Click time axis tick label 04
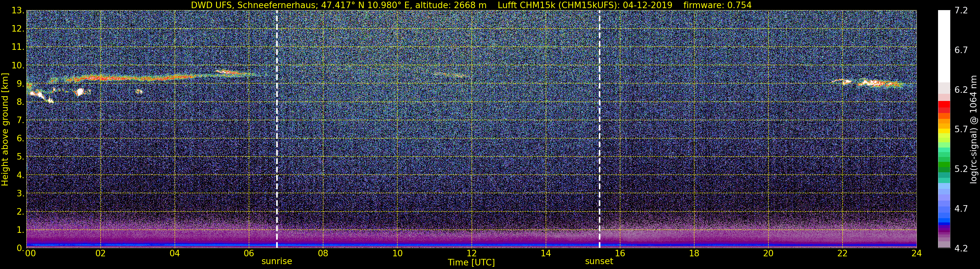Viewport: 980px width, 269px height. click(x=175, y=254)
